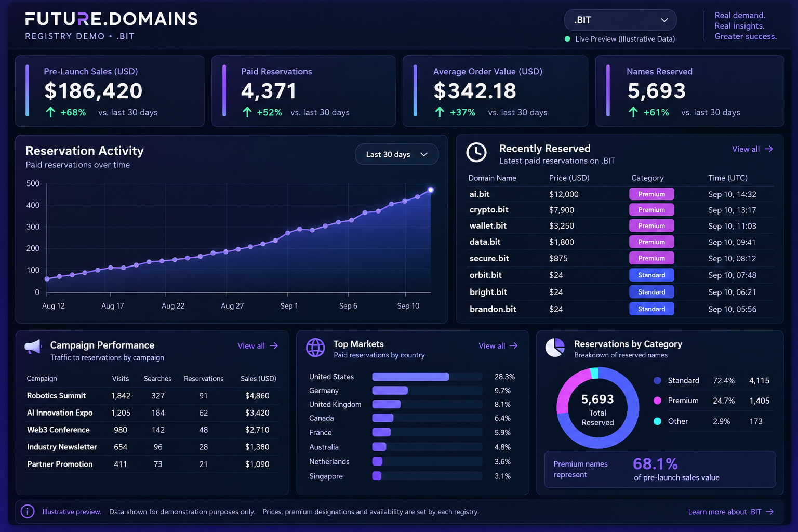Select the Robotics Summit campaign row
This screenshot has height=532, width=798.
tap(152, 396)
